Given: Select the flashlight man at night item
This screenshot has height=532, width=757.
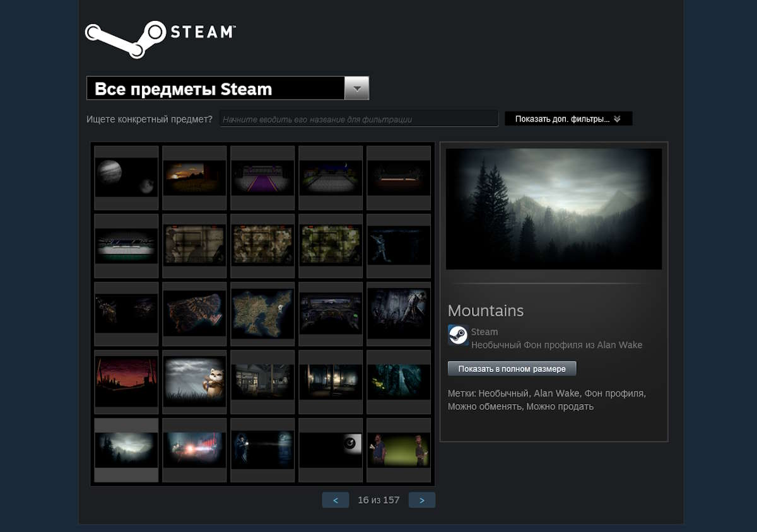Looking at the screenshot, I should 262,450.
